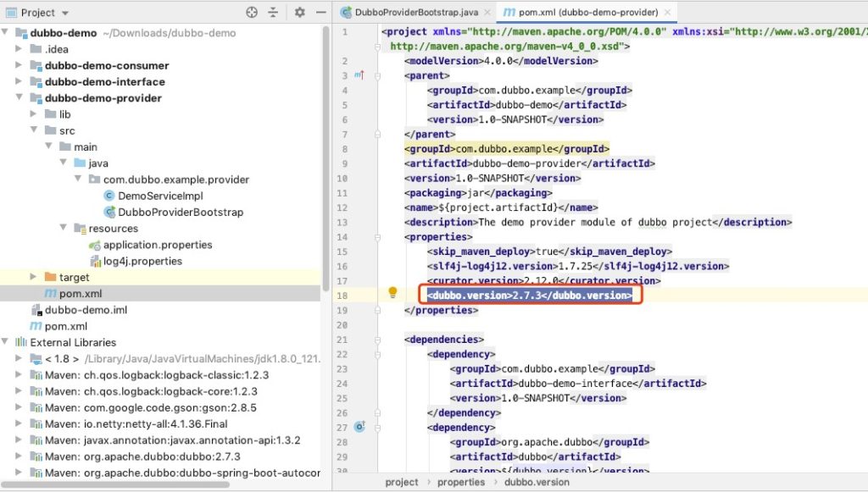Open Project panel settings gear
Image resolution: width=868 pixels, height=492 pixels.
(x=299, y=12)
